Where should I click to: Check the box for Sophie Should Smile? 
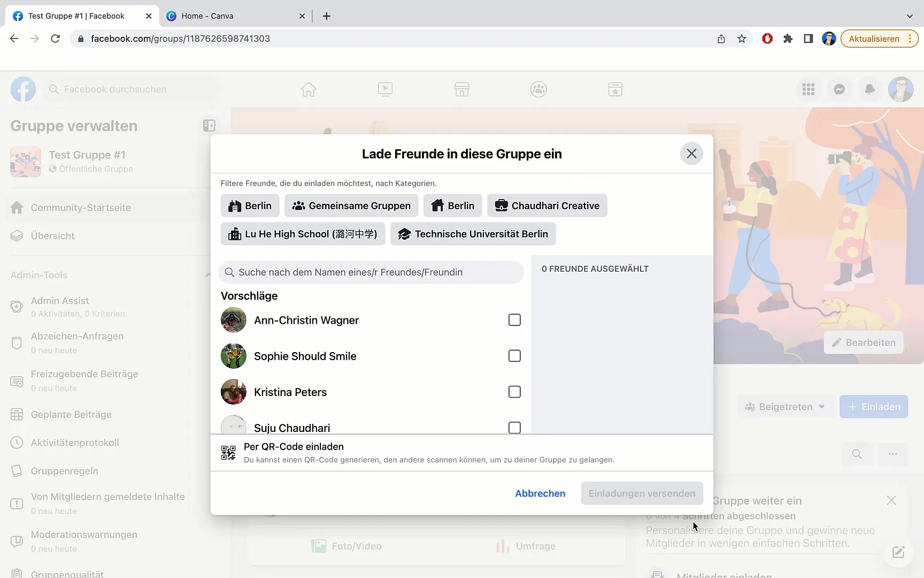pyautogui.click(x=514, y=356)
